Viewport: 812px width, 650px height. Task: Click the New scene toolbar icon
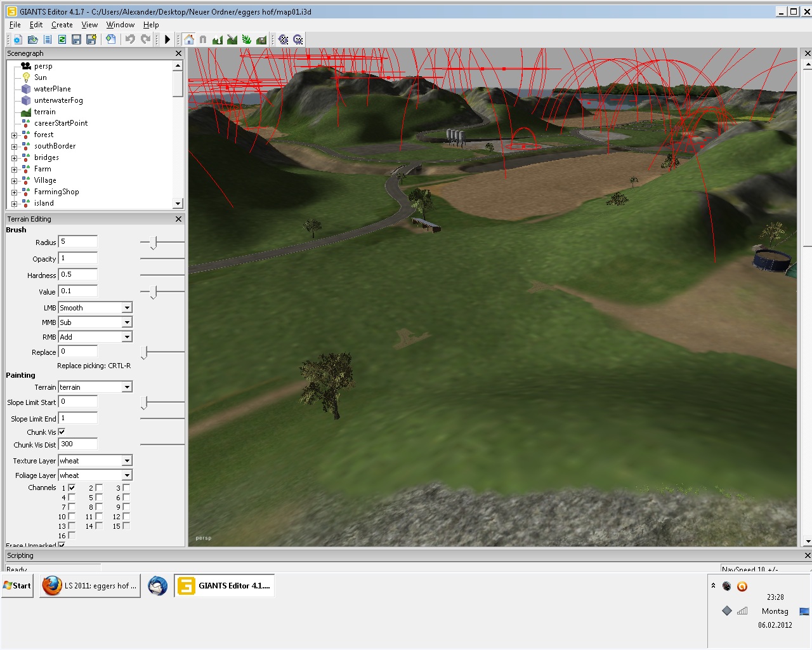point(18,39)
